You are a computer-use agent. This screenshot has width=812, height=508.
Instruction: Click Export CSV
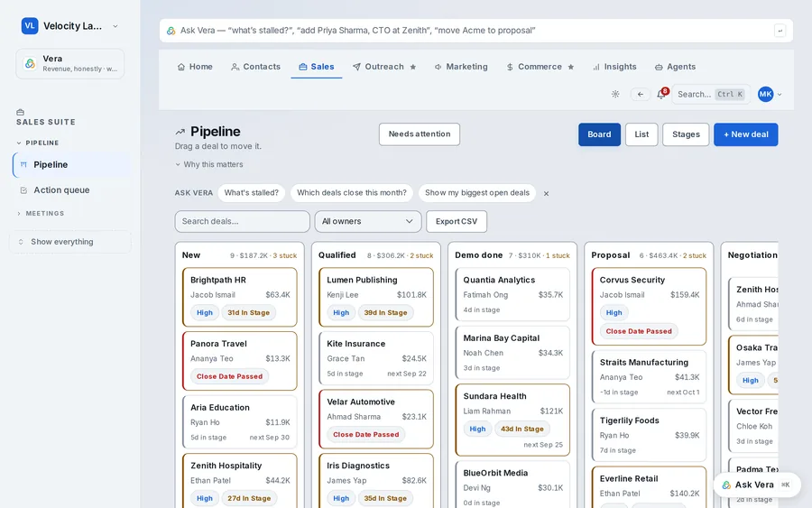click(457, 221)
